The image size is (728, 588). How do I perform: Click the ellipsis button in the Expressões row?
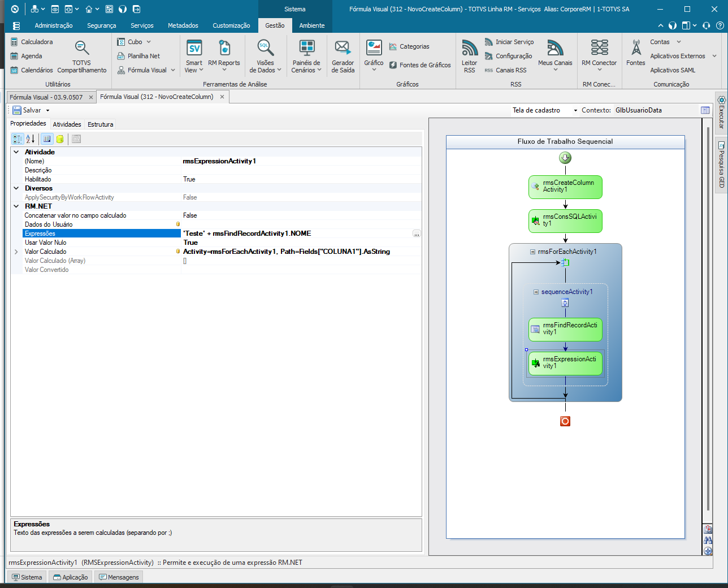point(417,234)
